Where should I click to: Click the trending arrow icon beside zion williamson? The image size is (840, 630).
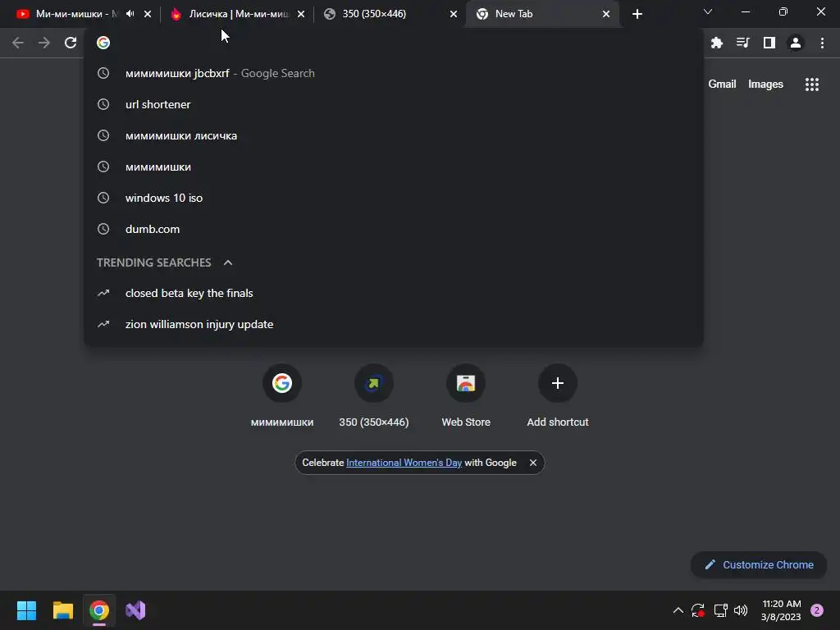coord(103,324)
